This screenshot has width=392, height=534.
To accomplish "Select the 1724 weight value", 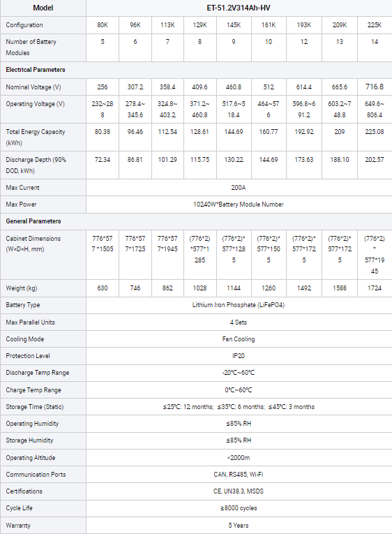I will pyautogui.click(x=375, y=288).
